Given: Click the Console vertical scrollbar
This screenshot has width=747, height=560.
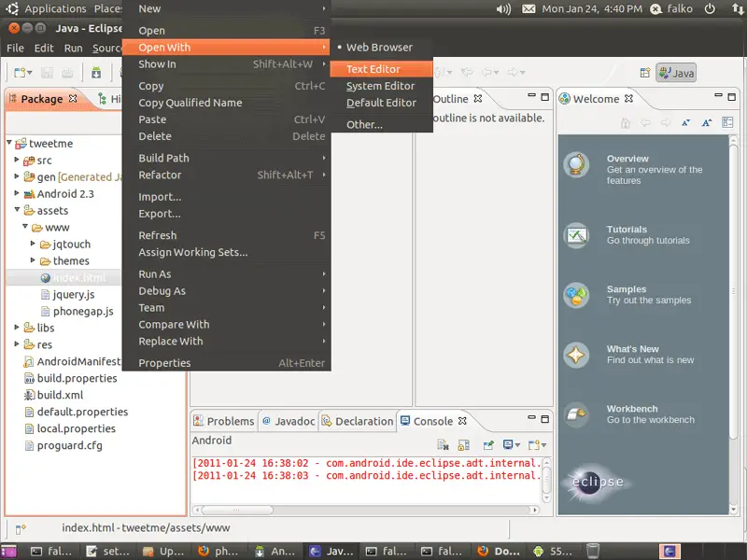Looking at the screenshot, I should click(x=546, y=480).
